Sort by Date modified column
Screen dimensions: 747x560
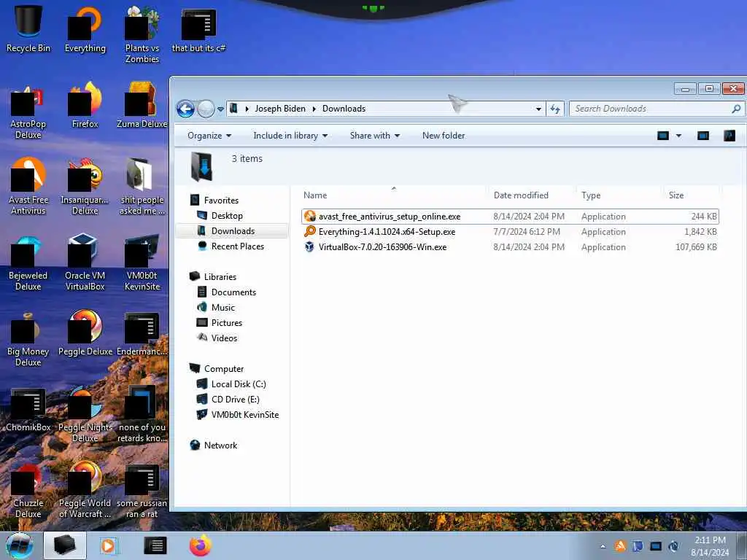tap(532, 195)
